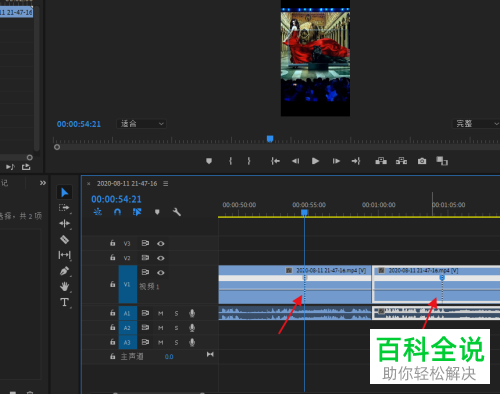This screenshot has width=500, height=394.
Task: Expand hidden panel tabs with chevrons
Action: point(43,183)
